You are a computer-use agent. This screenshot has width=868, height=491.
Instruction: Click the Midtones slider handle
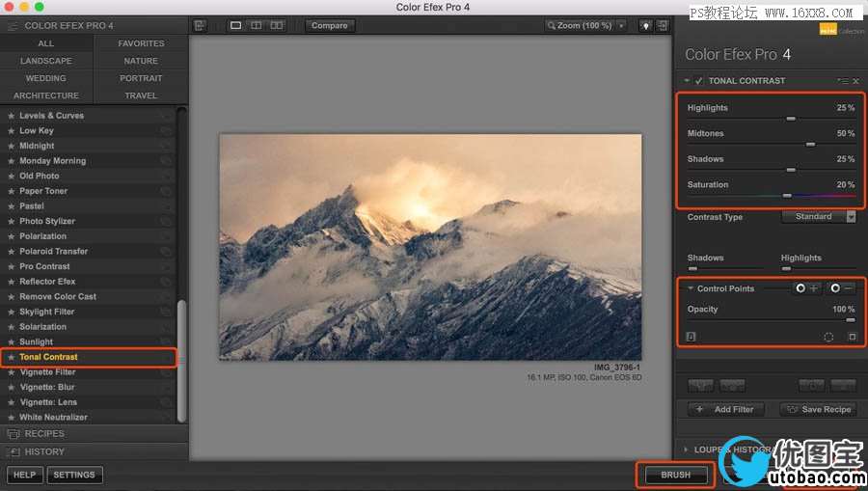coord(810,144)
